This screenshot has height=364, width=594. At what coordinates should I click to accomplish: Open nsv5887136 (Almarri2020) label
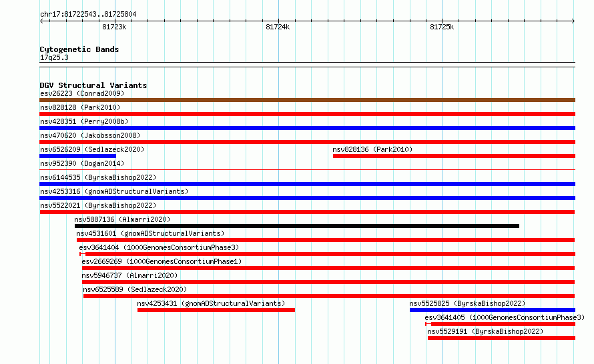[x=122, y=219]
